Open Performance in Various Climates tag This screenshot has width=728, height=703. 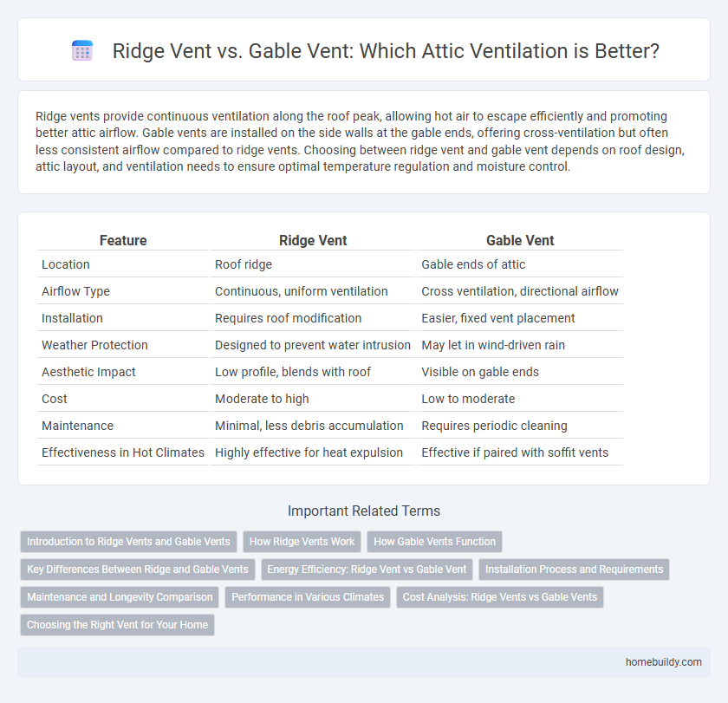(x=307, y=597)
